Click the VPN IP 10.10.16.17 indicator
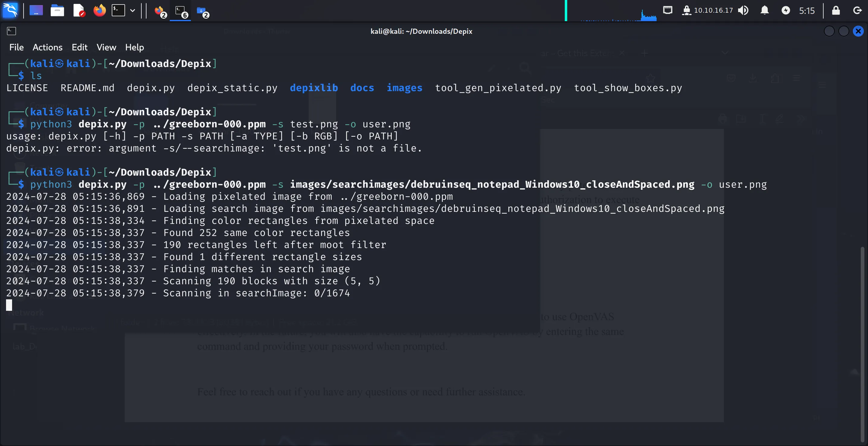 click(x=707, y=11)
